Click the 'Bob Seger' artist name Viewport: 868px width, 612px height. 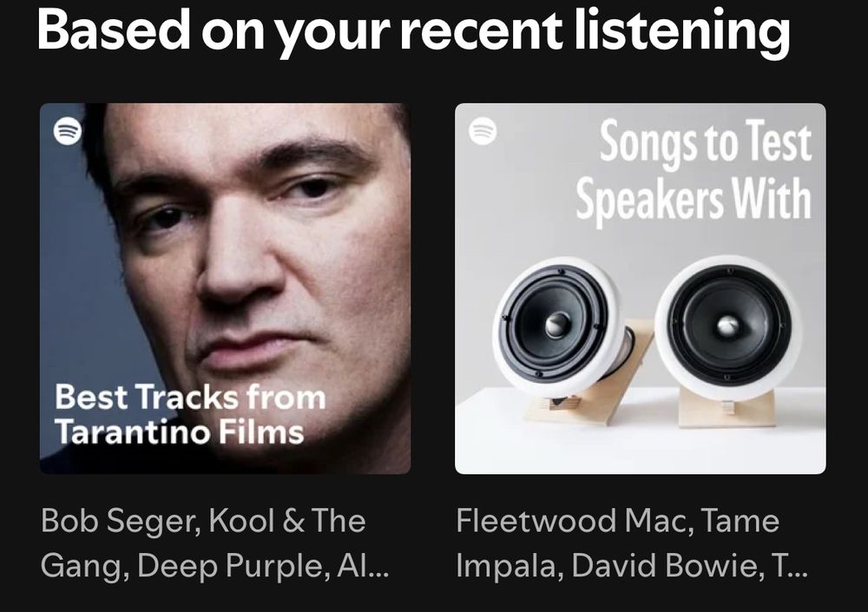point(121,522)
